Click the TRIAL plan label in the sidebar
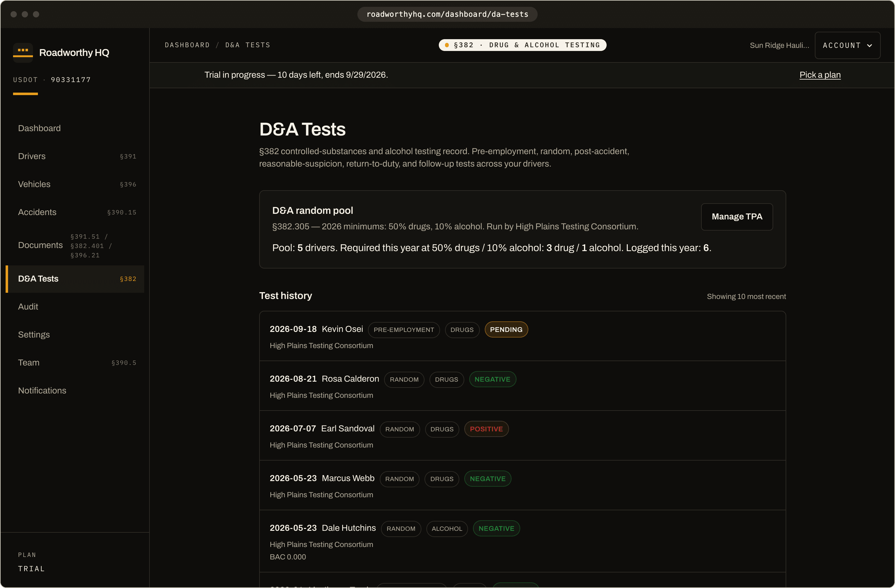 coord(32,569)
